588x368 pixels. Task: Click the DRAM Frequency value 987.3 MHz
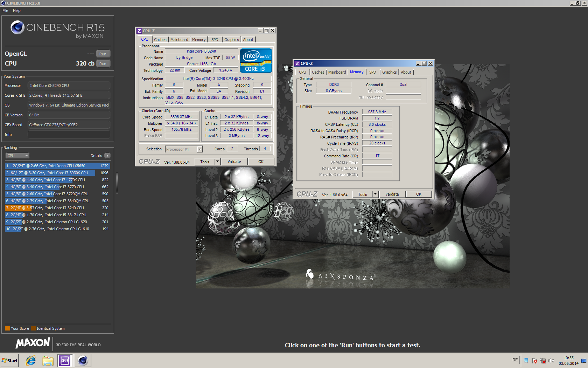377,112
